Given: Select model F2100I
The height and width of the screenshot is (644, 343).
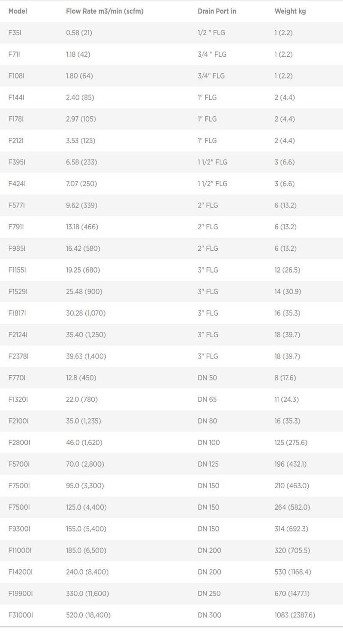Looking at the screenshot, I should (x=18, y=421).
